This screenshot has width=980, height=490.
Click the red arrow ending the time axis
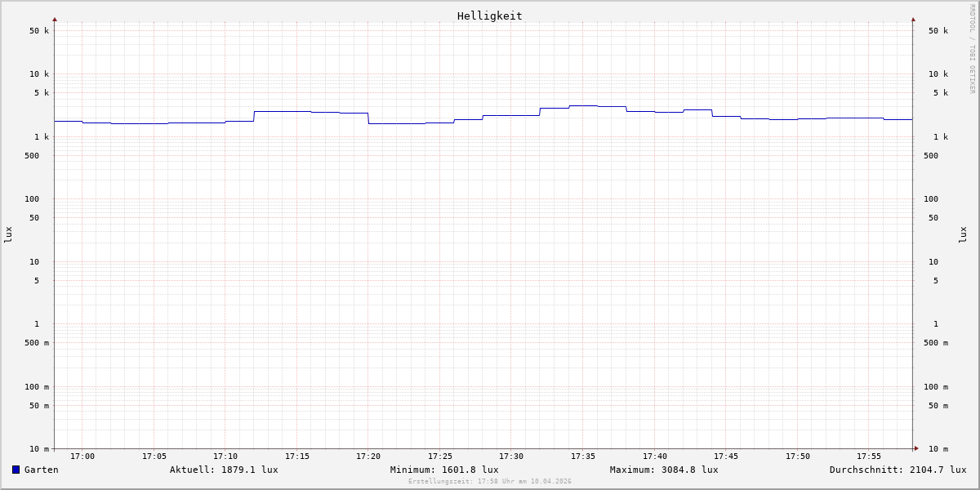(916, 448)
